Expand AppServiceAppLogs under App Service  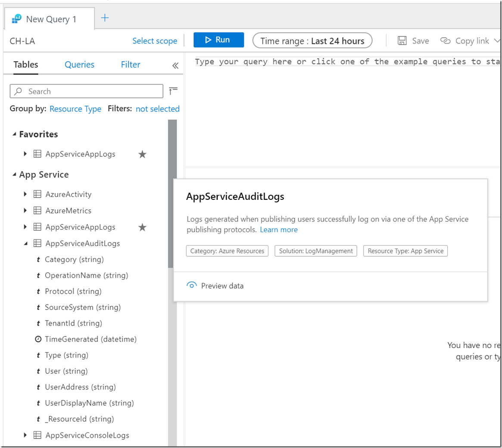25,227
